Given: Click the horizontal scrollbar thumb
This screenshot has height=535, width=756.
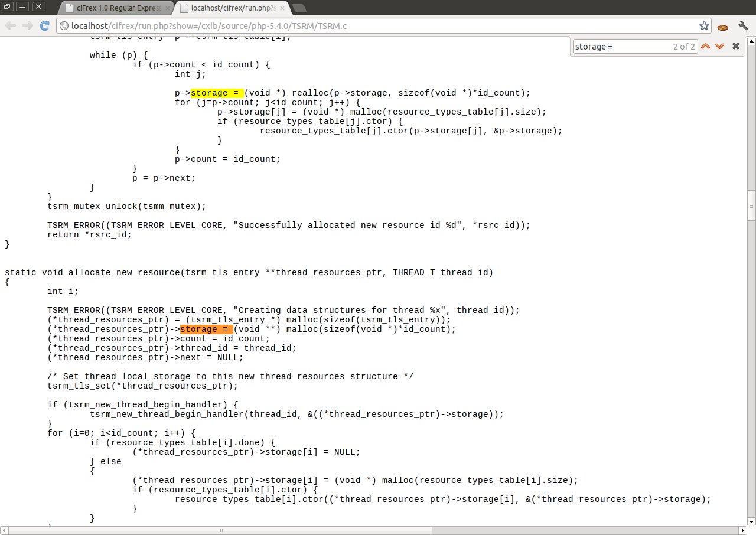Looking at the screenshot, I should tap(219, 530).
